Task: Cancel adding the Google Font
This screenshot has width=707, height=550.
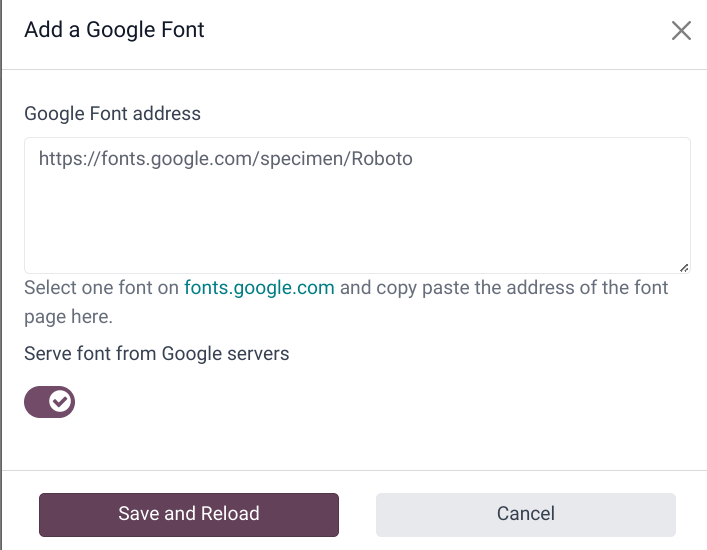Action: point(525,514)
